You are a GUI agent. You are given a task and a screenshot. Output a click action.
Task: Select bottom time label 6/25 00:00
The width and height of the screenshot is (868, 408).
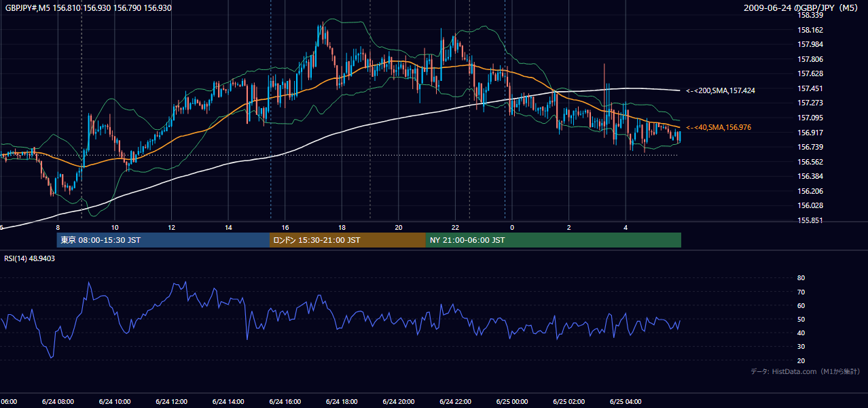(512, 401)
